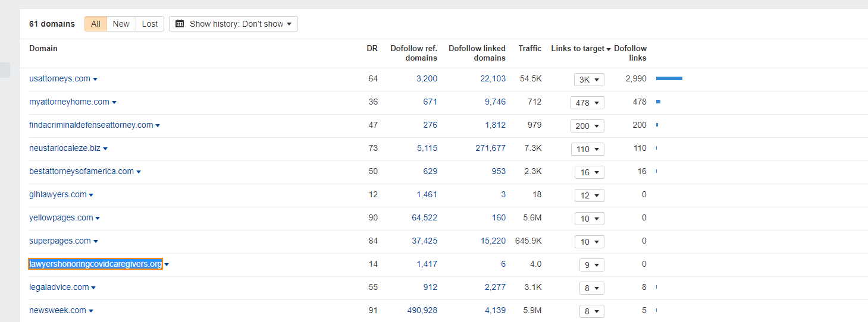Expand the findacriminaldefenseattorney.com caret menu
The height and width of the screenshot is (322, 868).
[x=158, y=125]
